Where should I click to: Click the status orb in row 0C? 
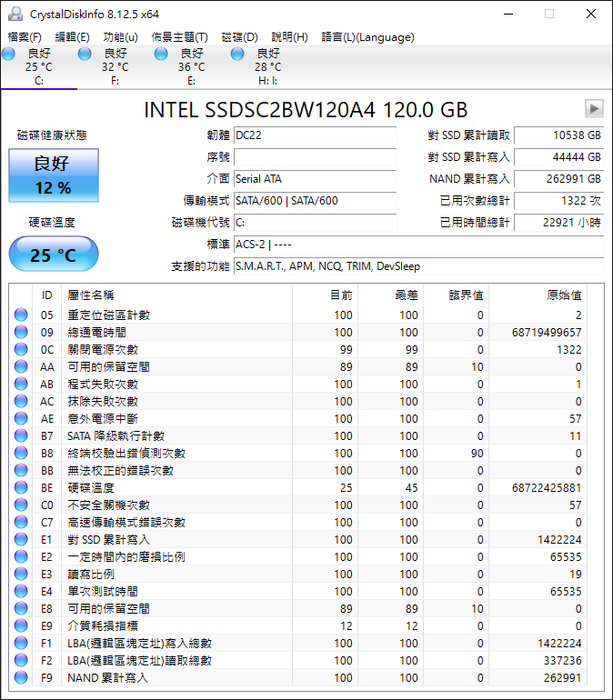click(21, 350)
